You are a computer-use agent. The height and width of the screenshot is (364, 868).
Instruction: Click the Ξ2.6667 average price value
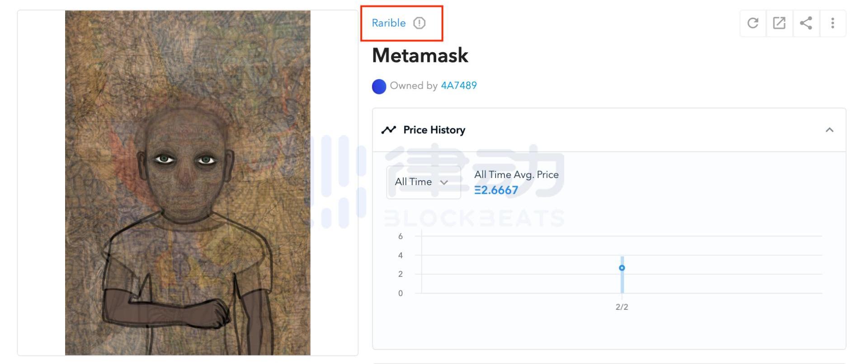(x=496, y=190)
